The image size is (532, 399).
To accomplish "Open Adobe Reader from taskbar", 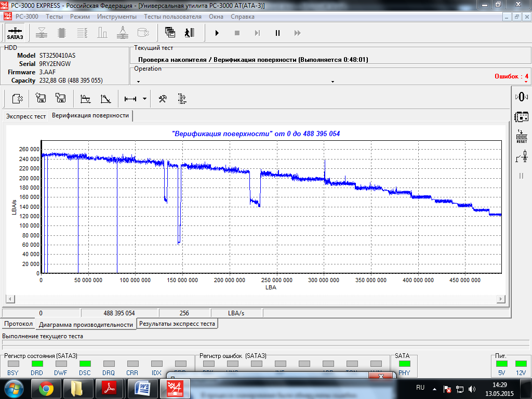I will 111,389.
